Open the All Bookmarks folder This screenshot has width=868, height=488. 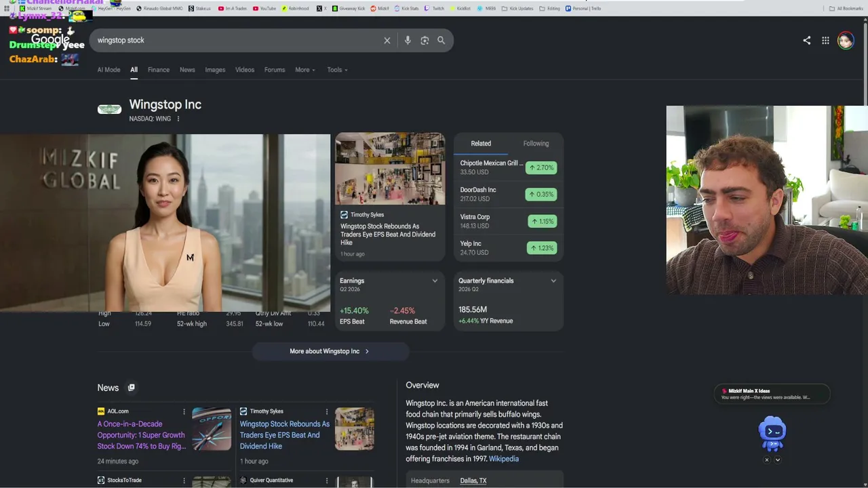pos(846,9)
